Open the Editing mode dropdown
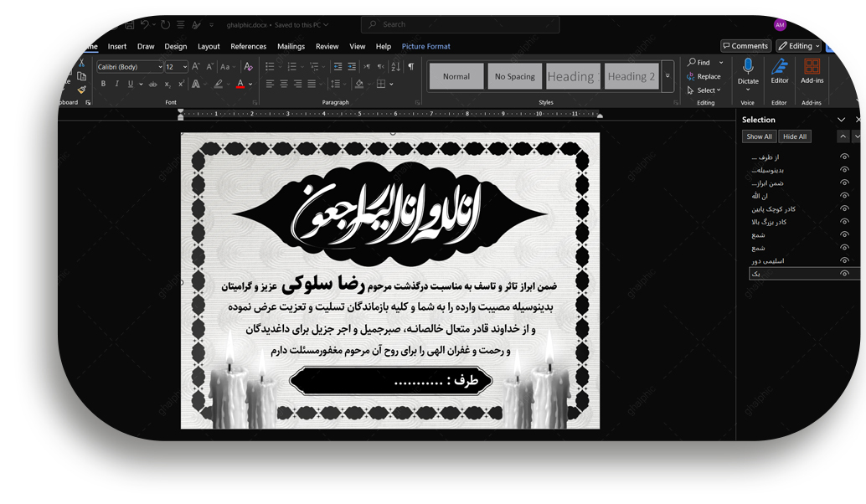 click(x=798, y=46)
